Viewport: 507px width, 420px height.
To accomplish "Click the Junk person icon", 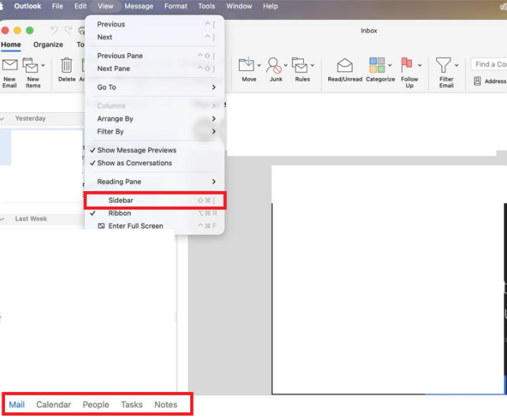I will pos(274,65).
